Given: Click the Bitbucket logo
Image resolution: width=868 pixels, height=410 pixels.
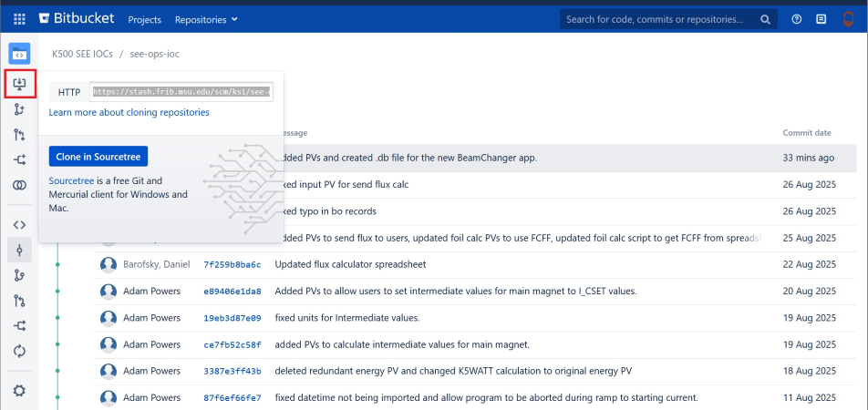Looking at the screenshot, I should coord(77,19).
